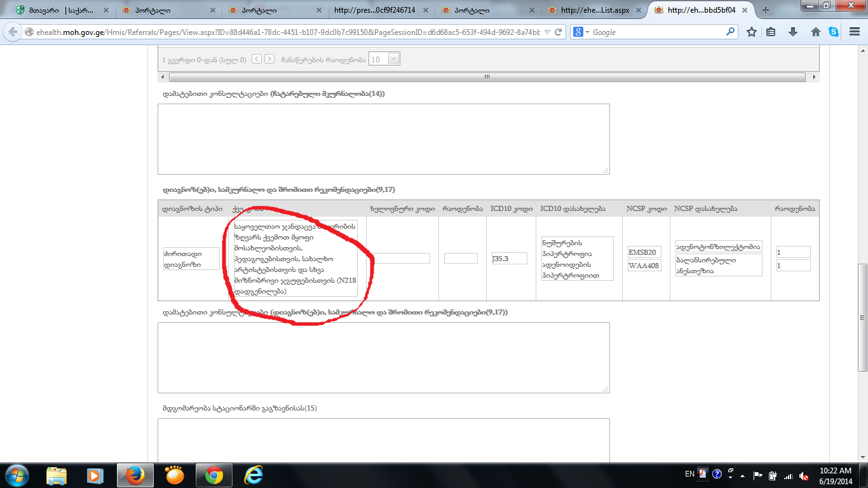Viewport: 868px width, 488px height.
Task: Bookmark this page with the star icon
Action: coord(752,32)
